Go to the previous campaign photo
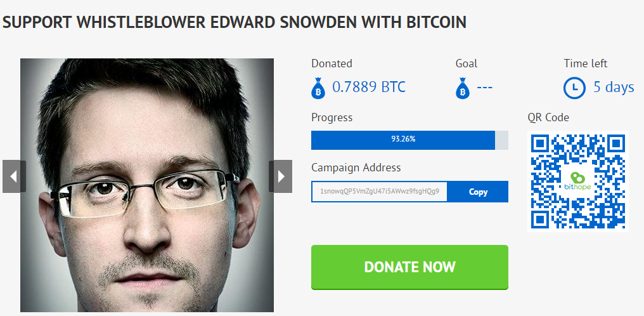 (14, 176)
